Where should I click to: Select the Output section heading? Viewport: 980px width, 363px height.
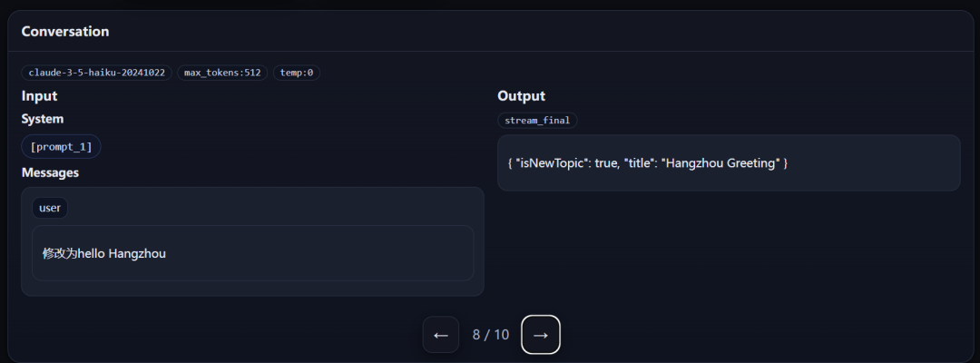(x=521, y=96)
